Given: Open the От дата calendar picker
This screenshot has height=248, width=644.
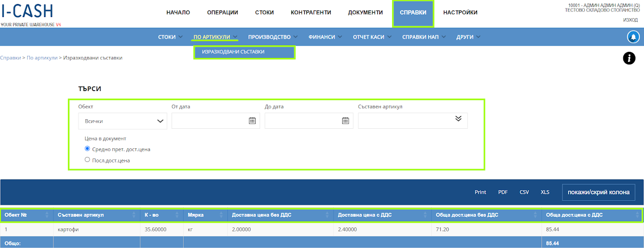Looking at the screenshot, I should (252, 121).
